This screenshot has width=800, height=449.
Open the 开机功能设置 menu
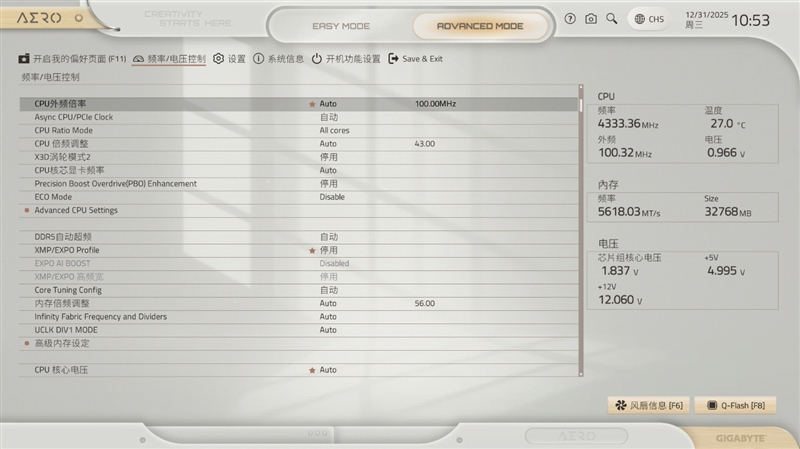346,59
